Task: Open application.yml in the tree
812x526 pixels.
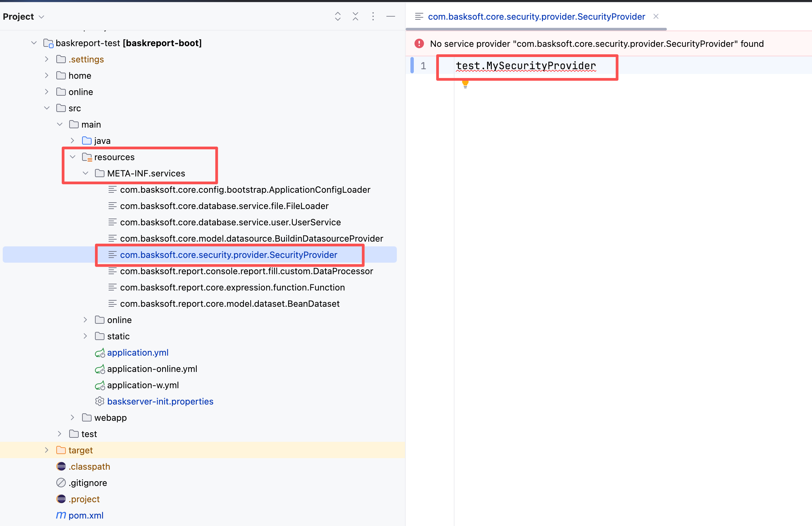Action: coord(138,353)
